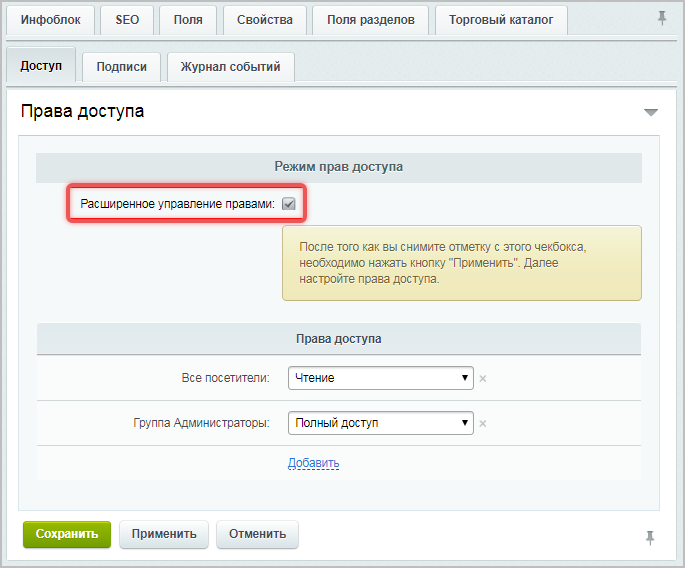Go to the Поля tab
The image size is (685, 568).
pyautogui.click(x=187, y=20)
